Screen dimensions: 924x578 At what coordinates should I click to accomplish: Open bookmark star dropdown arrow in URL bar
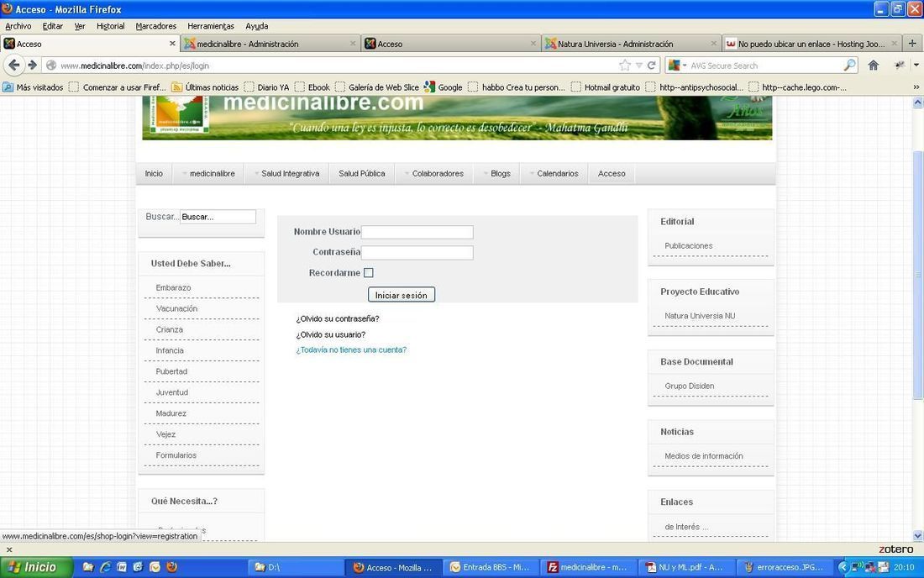tap(638, 66)
